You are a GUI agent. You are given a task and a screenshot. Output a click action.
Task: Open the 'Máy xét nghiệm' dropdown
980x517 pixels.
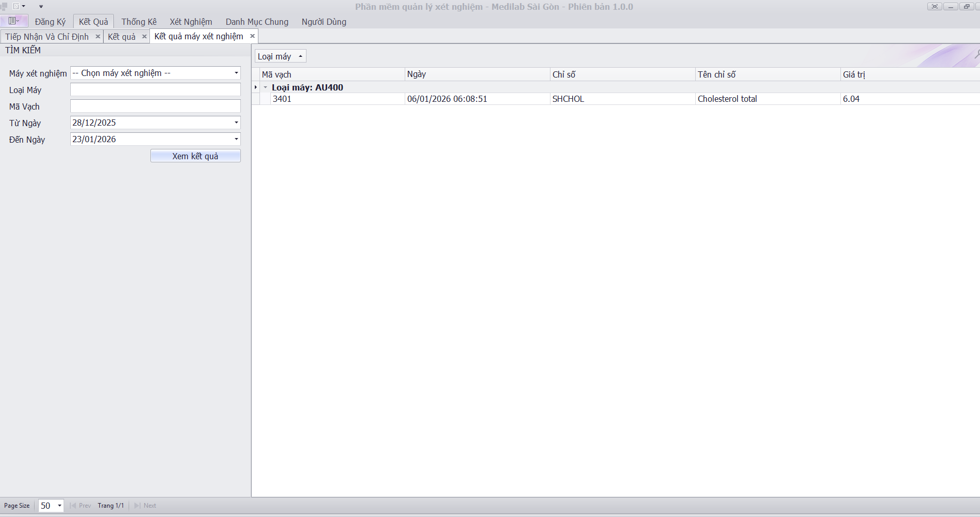tap(236, 73)
